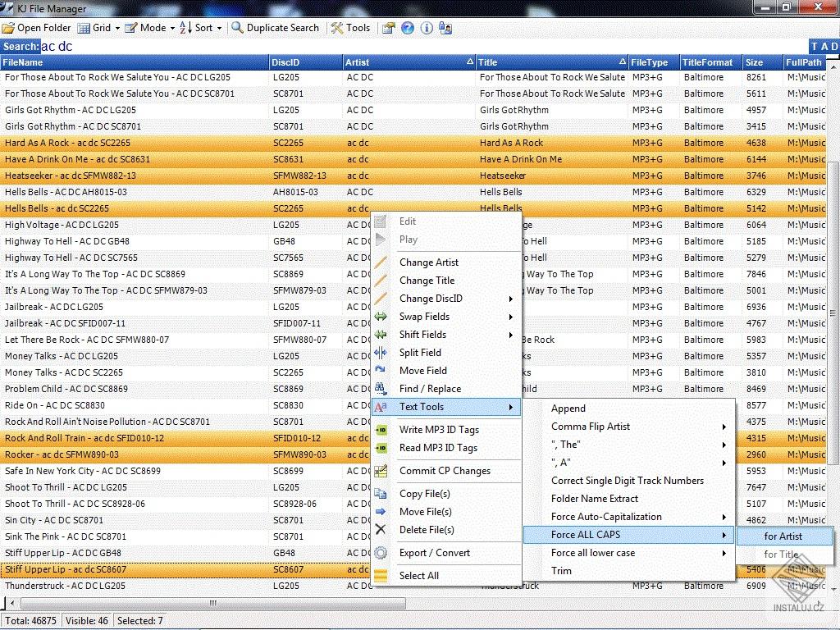This screenshot has height=630, width=840.
Task: Open a folder using the Open Folder icon
Action: 10,27
